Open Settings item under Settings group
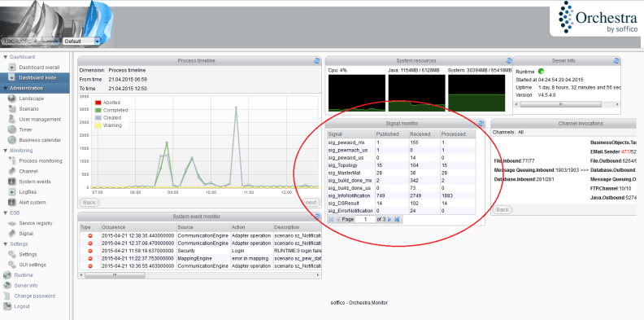The image size is (644, 320). (28, 255)
